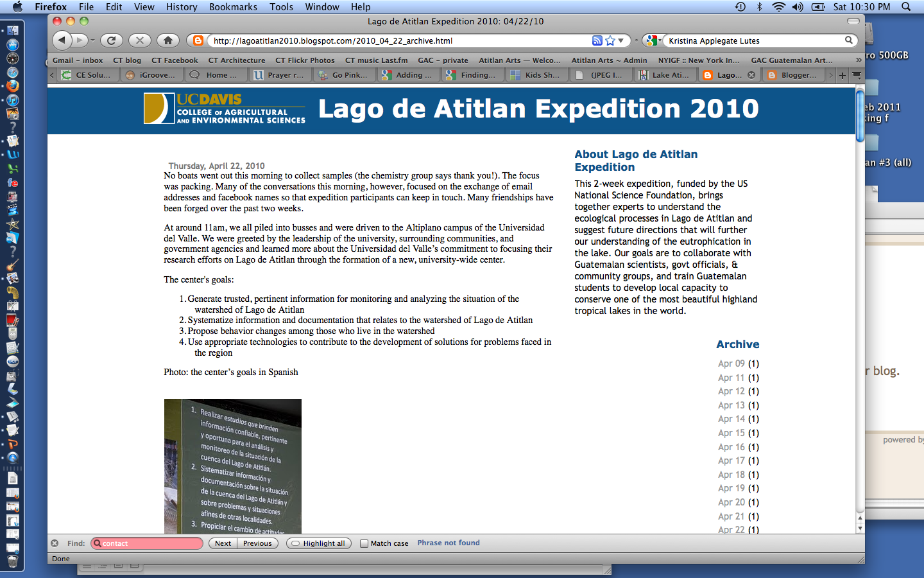The image size is (924, 578).
Task: Click the Blogger site identity icon
Action: [198, 40]
